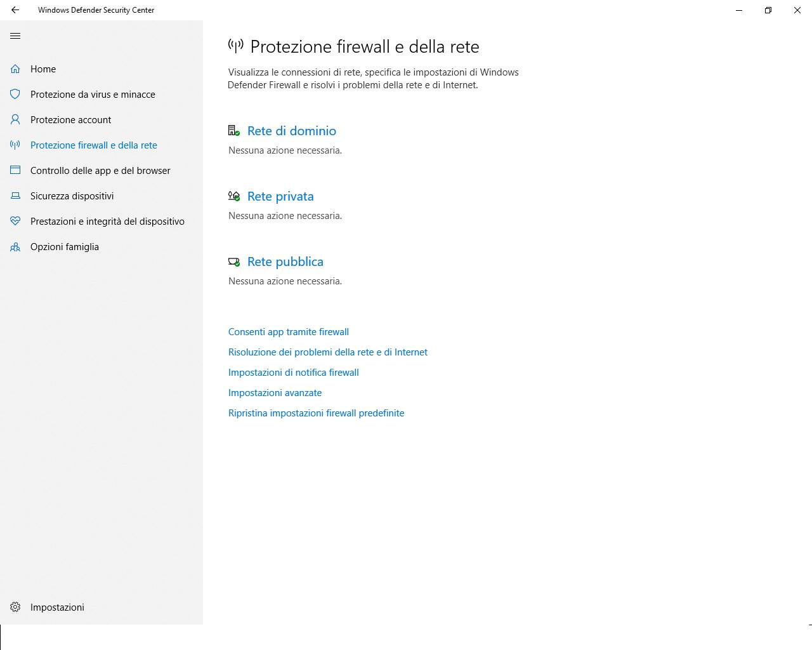The width and height of the screenshot is (812, 650).
Task: Open Rete privata network details
Action: pyautogui.click(x=280, y=196)
